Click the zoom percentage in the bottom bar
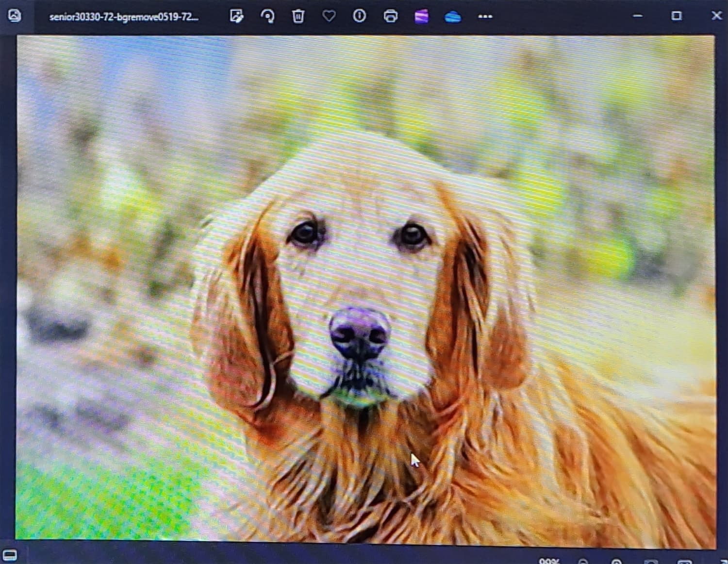This screenshot has width=728, height=564. click(549, 561)
